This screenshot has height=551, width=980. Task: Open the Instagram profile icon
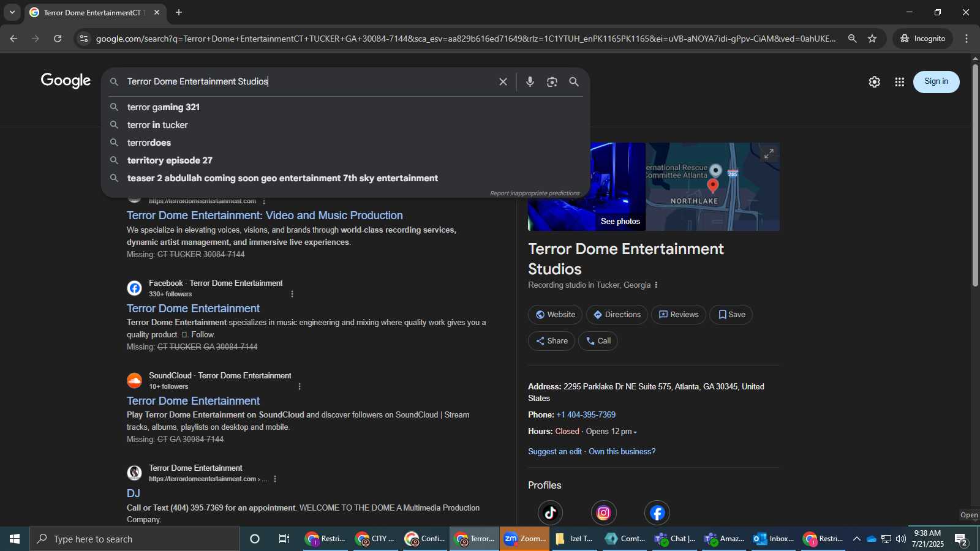point(603,512)
